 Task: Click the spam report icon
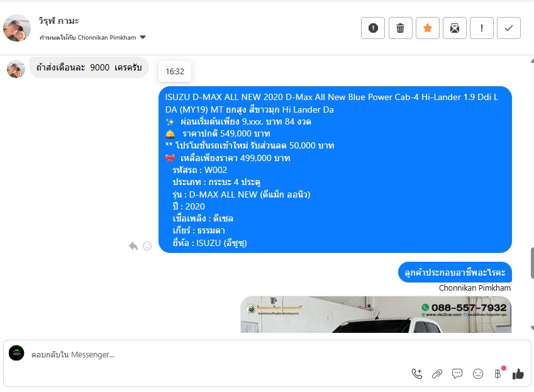(x=373, y=28)
